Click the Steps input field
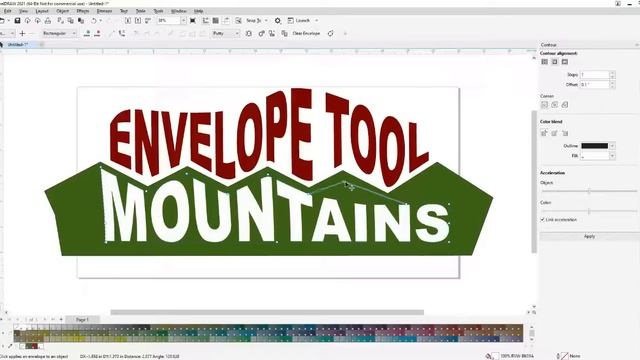640x360 pixels. click(x=595, y=75)
